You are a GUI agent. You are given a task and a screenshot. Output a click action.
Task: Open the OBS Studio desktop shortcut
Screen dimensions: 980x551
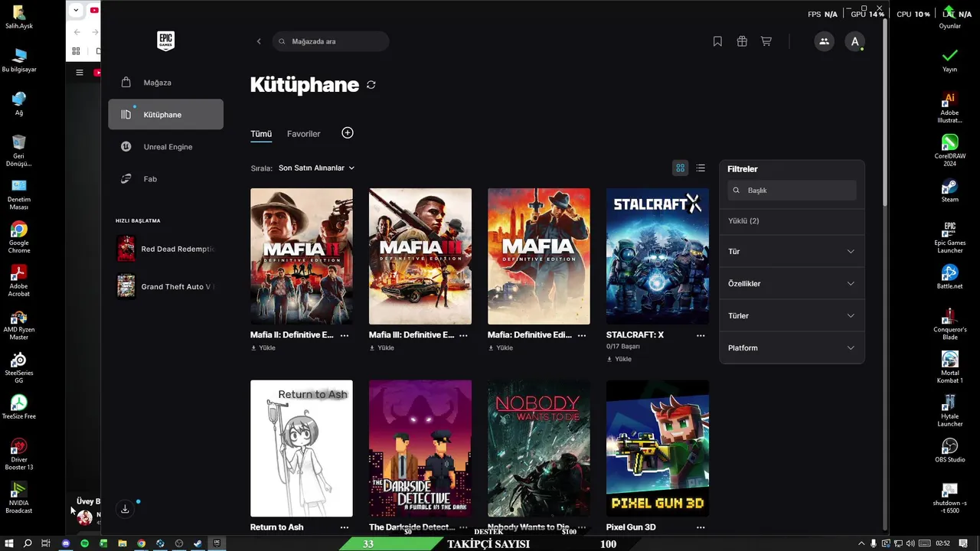tap(950, 450)
